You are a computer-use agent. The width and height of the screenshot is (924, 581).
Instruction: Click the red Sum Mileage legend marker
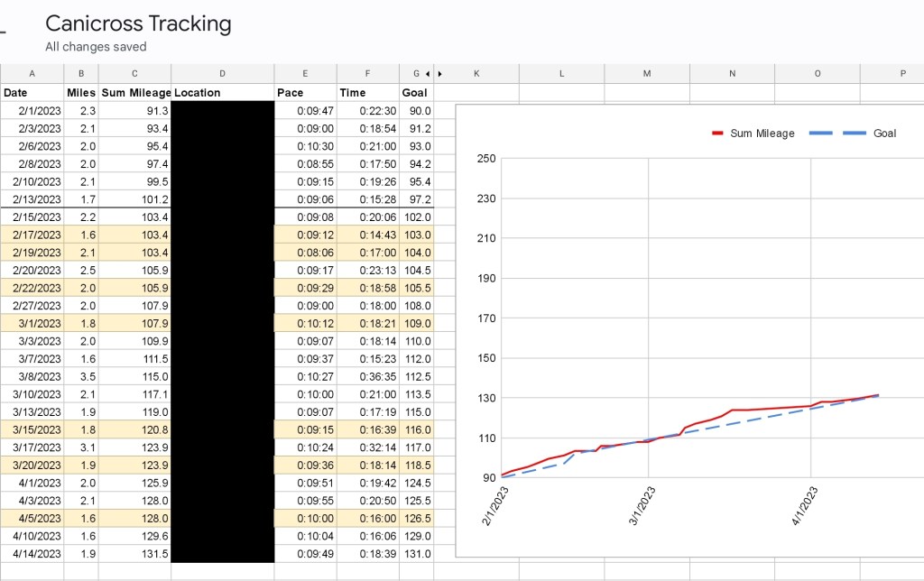pyautogui.click(x=718, y=134)
